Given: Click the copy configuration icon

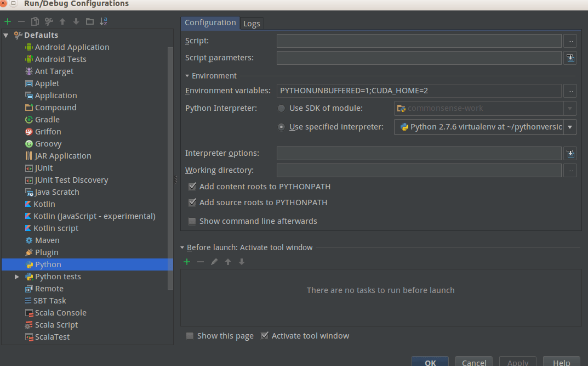Looking at the screenshot, I should (35, 21).
